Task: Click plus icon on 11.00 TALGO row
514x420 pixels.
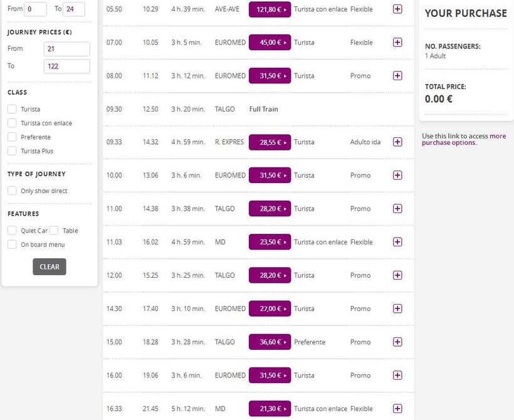Action: (x=397, y=209)
